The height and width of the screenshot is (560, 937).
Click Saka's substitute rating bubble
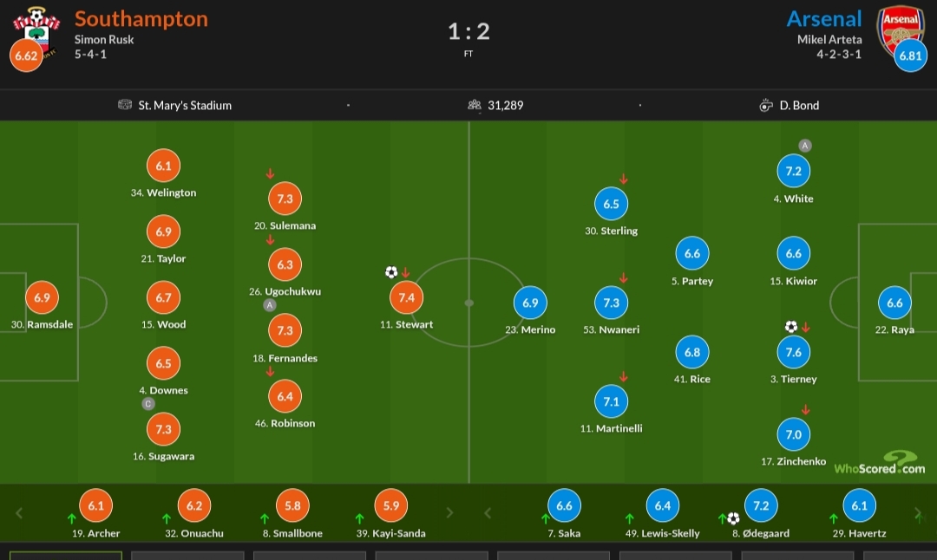564,505
